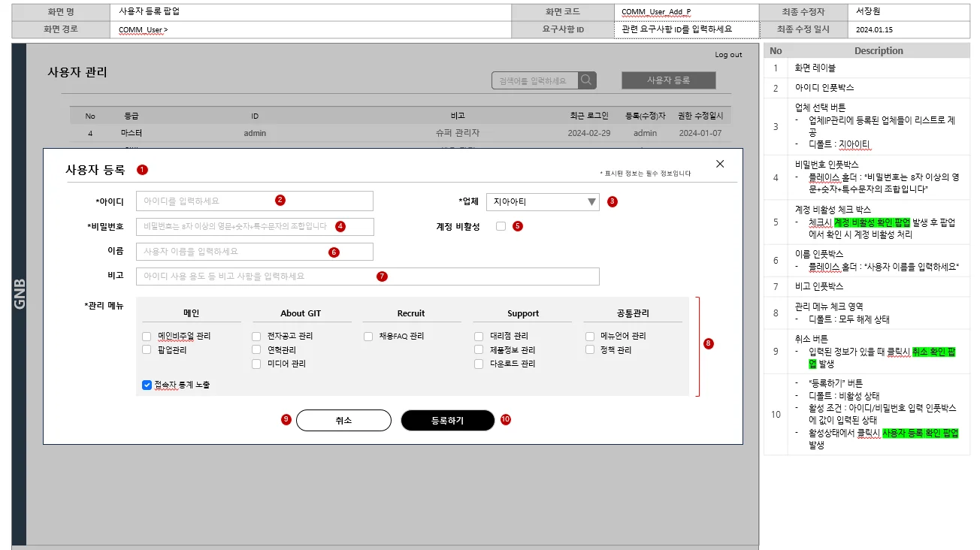The image size is (980, 550).
Task: Click the 최근 로그인 table header
Action: coord(589,116)
